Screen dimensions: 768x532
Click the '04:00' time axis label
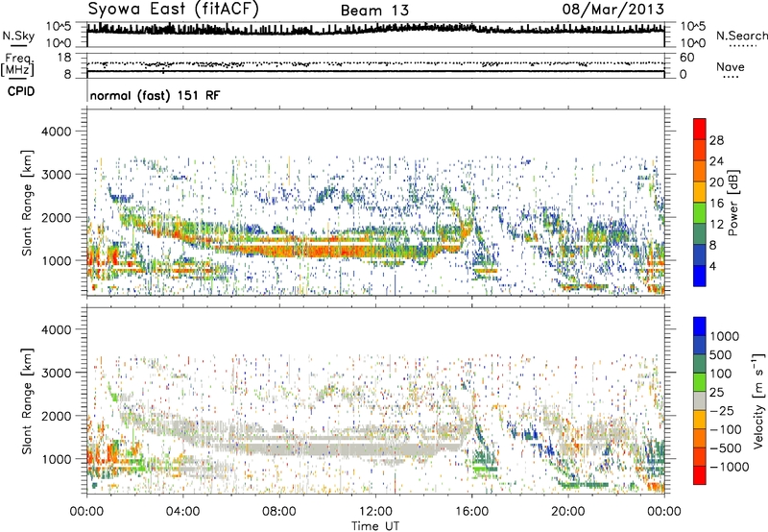coord(182,512)
